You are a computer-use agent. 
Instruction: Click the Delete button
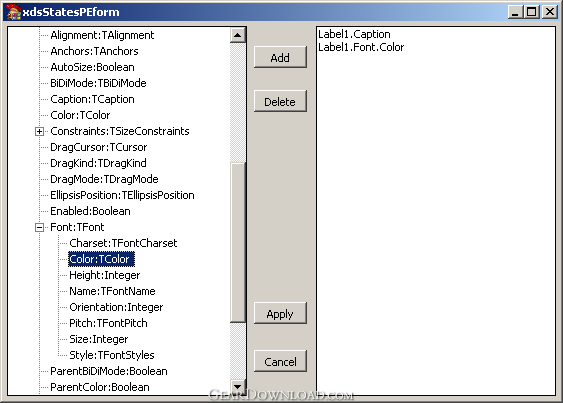280,102
